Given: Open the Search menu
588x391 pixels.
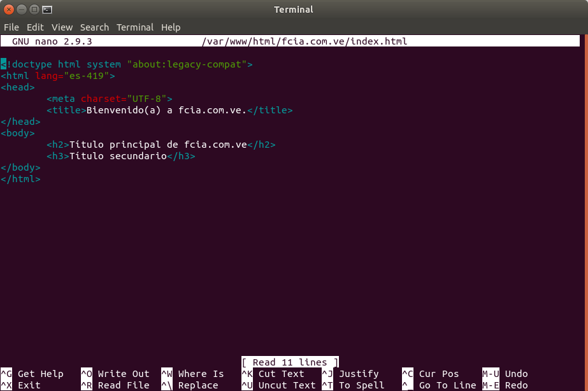Looking at the screenshot, I should tap(94, 27).
